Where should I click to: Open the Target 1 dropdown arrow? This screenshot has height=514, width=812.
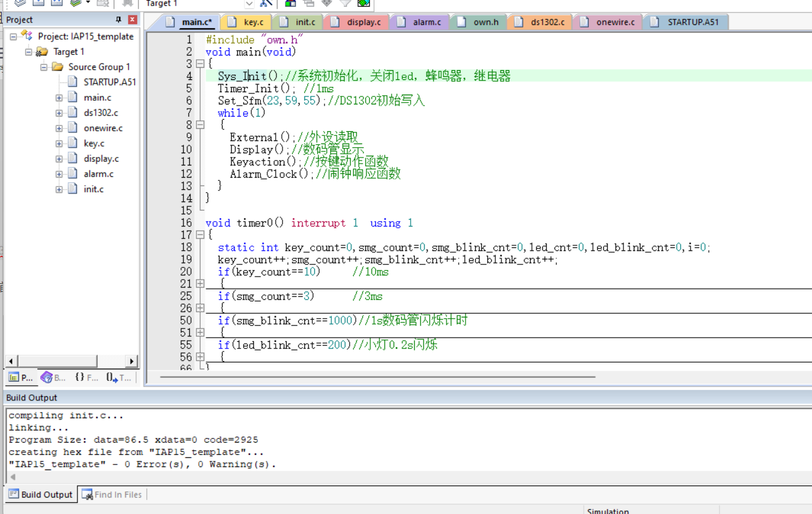pos(249,4)
